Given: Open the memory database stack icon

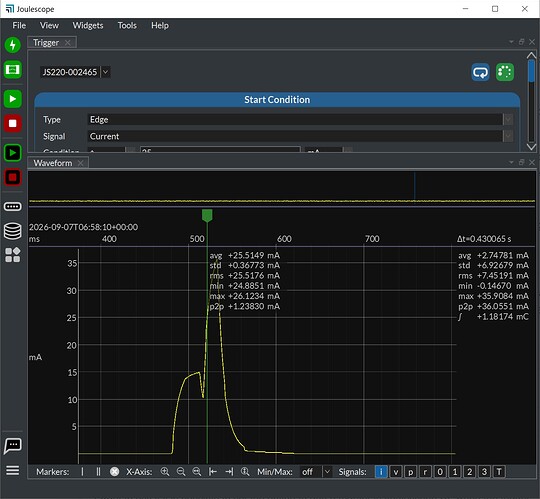Looking at the screenshot, I should [13, 231].
